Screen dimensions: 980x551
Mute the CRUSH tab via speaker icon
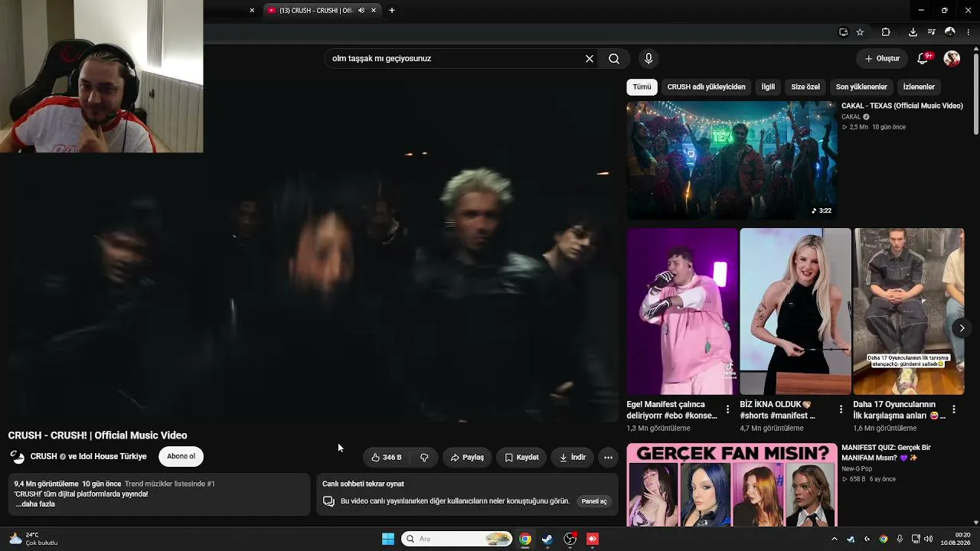(x=361, y=11)
